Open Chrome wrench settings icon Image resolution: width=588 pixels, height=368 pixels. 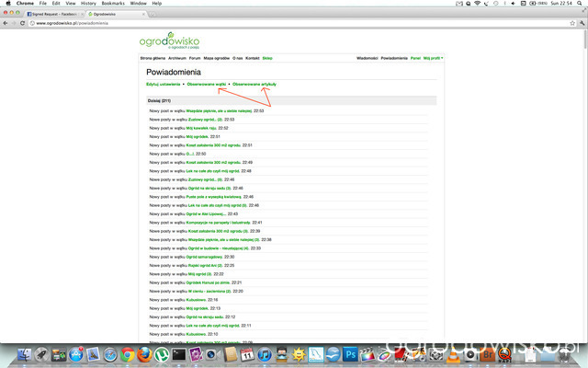(581, 24)
